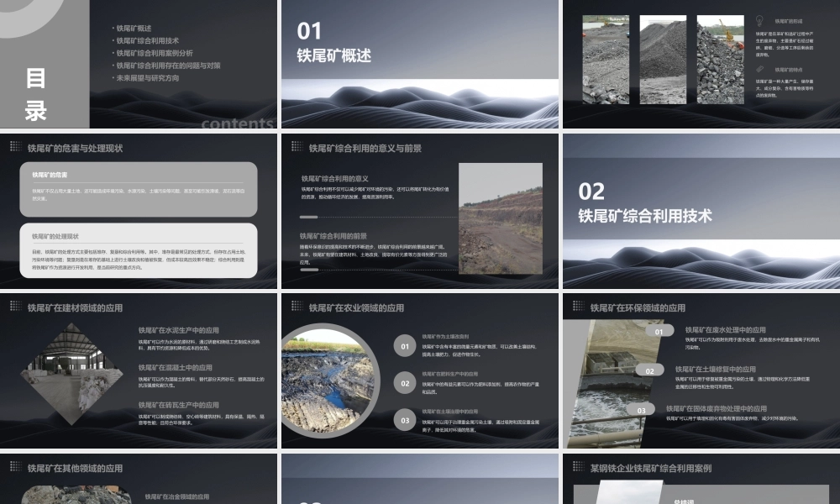
Task: Click the 铁尾矿在废水处理中的应用 subheading
Action: coord(726,330)
